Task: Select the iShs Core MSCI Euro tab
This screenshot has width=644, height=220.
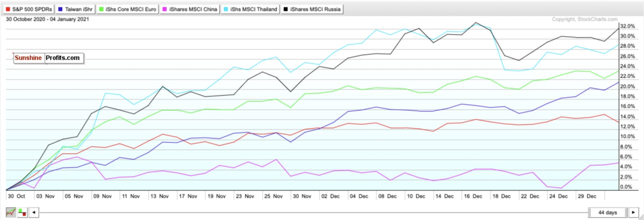Action: coord(128,9)
